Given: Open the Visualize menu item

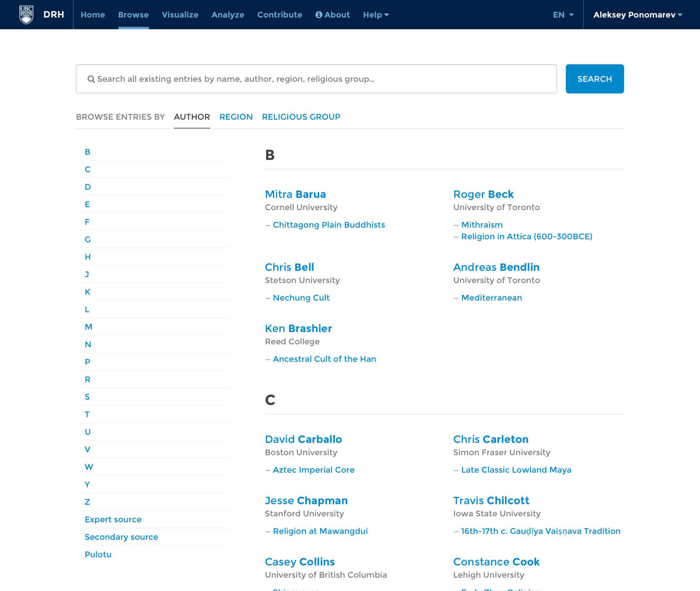Looking at the screenshot, I should tap(180, 15).
